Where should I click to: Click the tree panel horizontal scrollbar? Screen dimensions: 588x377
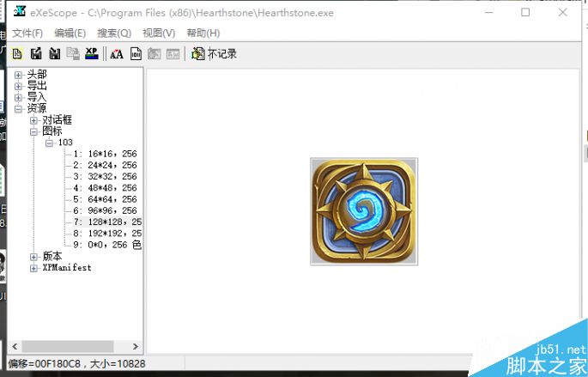[x=73, y=346]
